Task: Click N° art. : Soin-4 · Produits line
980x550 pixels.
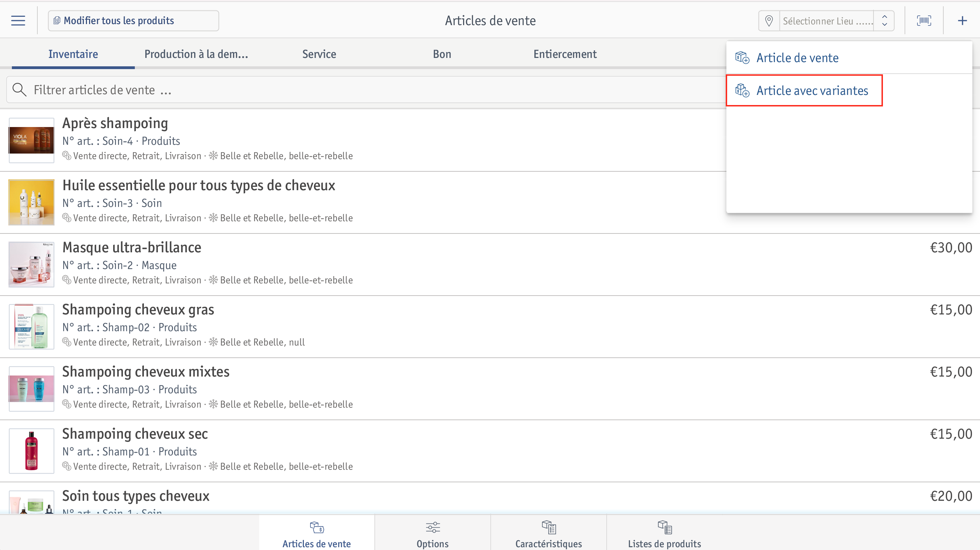Action: (x=121, y=141)
